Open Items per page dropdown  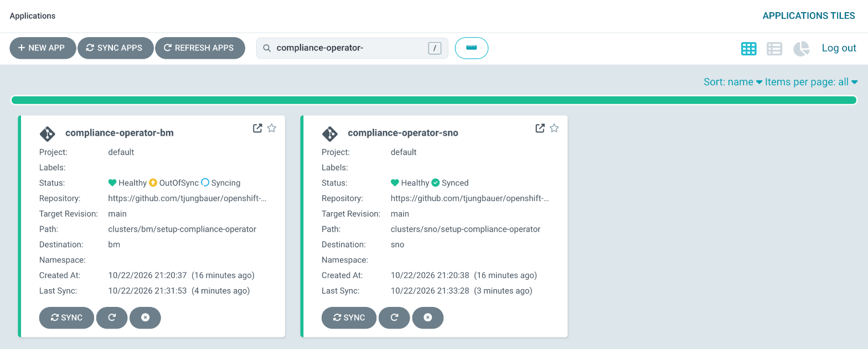click(812, 82)
